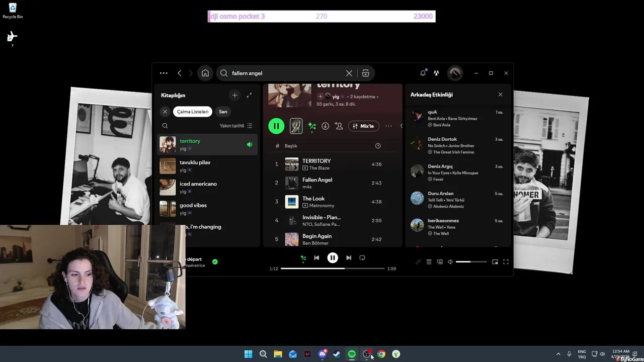This screenshot has height=362, width=644.
Task: Pause playlist with big green button
Action: [276, 126]
